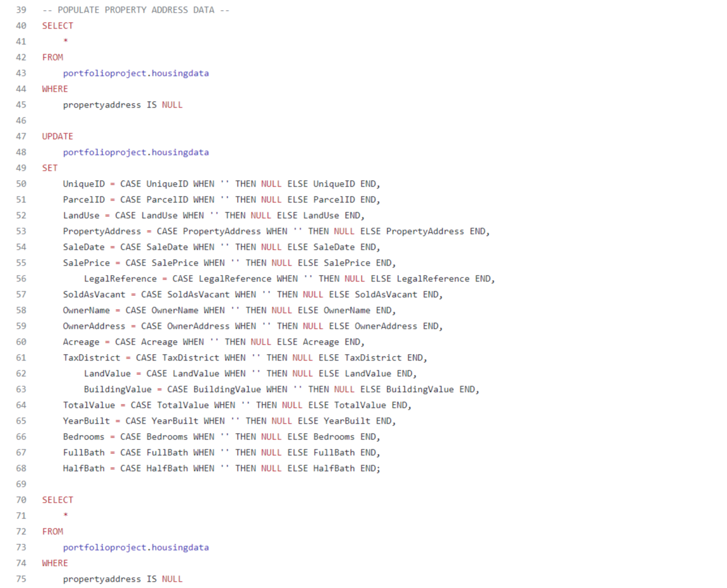Click the FROM keyword on line 42

click(x=52, y=57)
